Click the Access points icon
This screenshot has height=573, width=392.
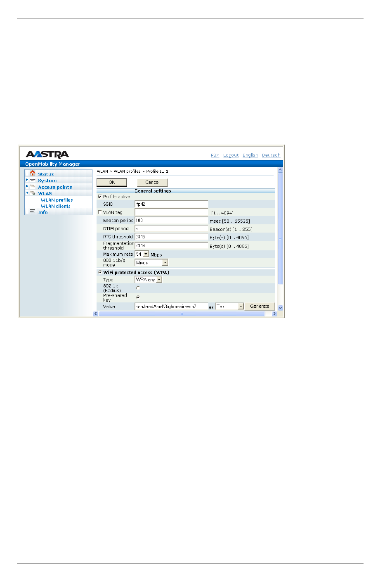coord(33,187)
